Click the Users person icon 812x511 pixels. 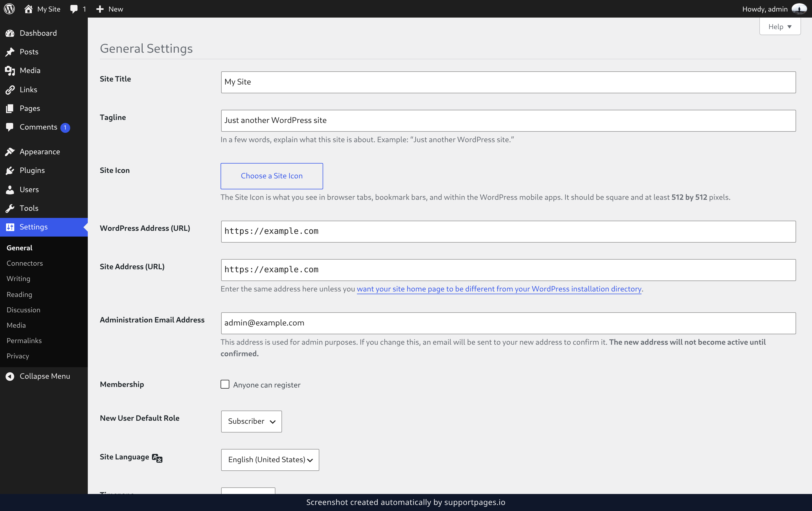click(10, 190)
